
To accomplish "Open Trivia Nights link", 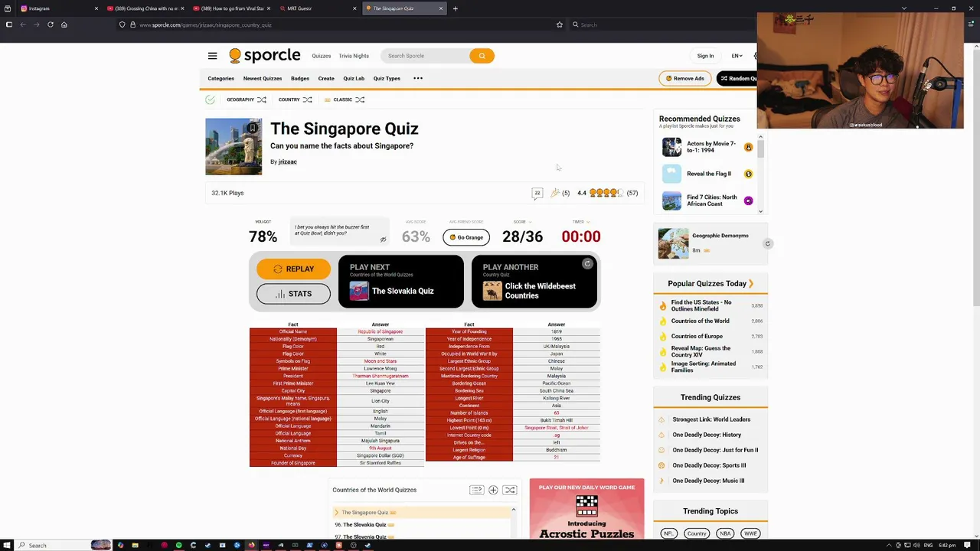I will [x=354, y=56].
